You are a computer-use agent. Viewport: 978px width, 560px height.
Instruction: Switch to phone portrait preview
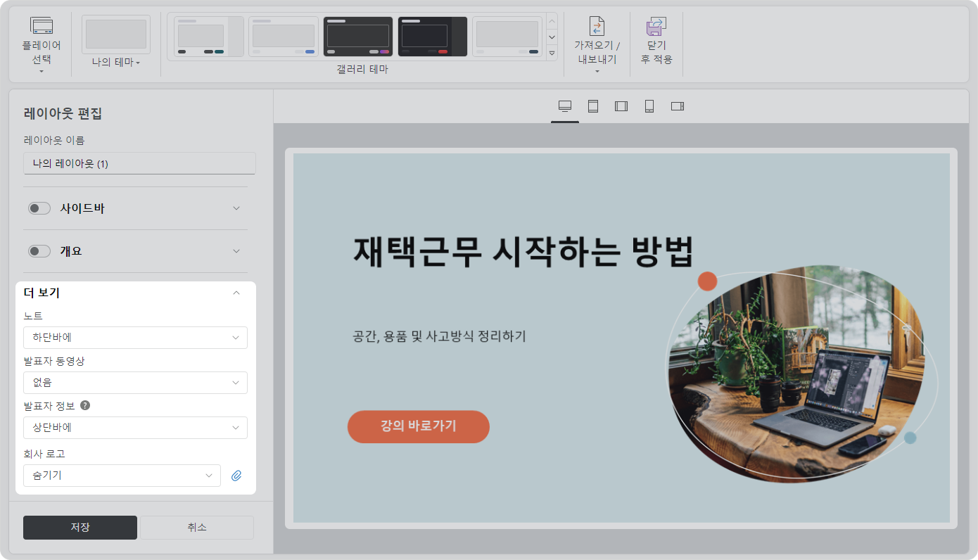(649, 106)
